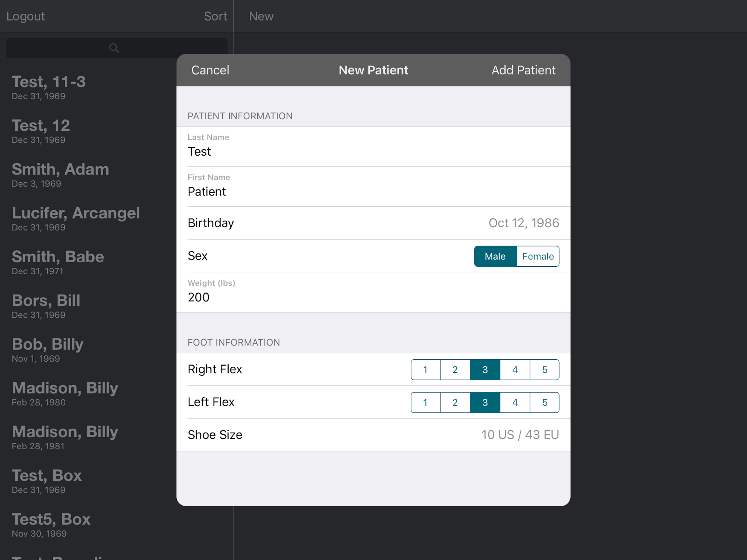Viewport: 747px width, 560px height.
Task: Select Male in the Sex selector
Action: (x=495, y=256)
